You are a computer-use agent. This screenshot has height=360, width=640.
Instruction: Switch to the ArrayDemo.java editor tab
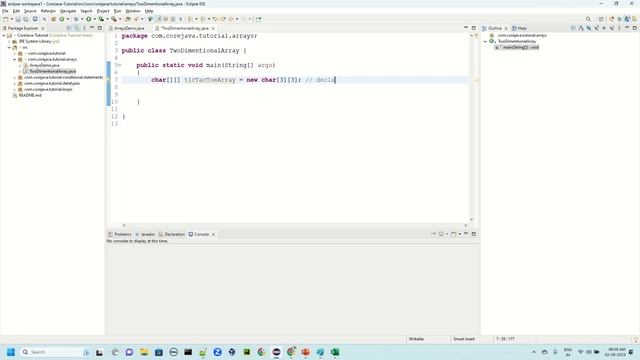point(127,28)
